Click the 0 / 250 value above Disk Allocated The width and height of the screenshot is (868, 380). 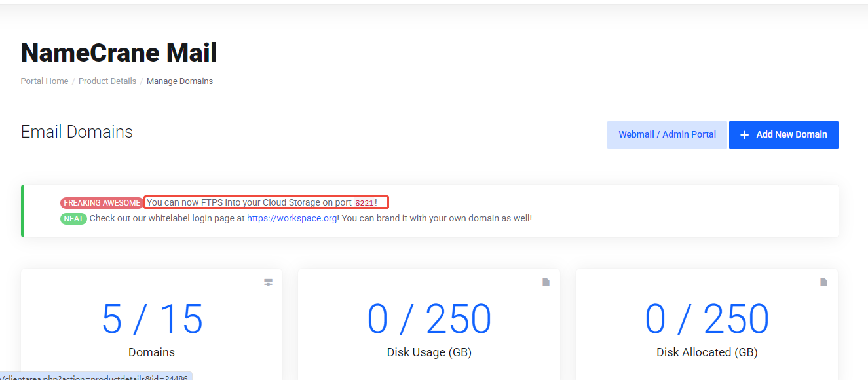click(707, 319)
